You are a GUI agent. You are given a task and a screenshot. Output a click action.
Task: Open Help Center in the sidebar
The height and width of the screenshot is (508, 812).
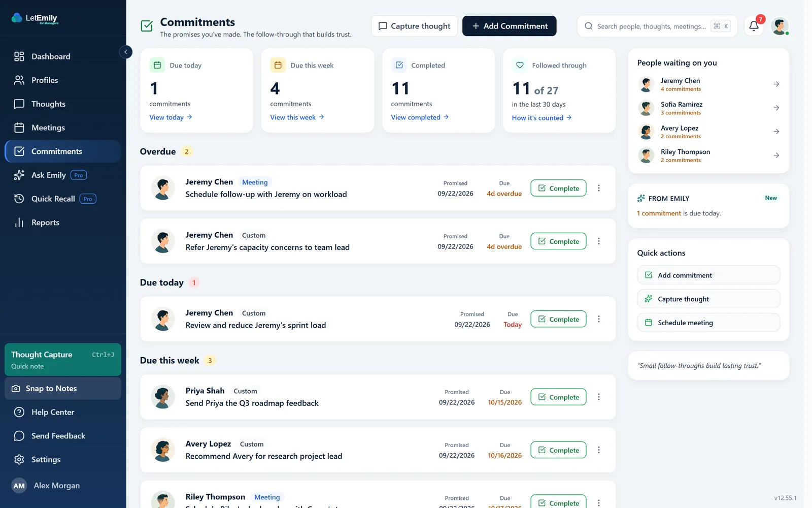(x=63, y=412)
